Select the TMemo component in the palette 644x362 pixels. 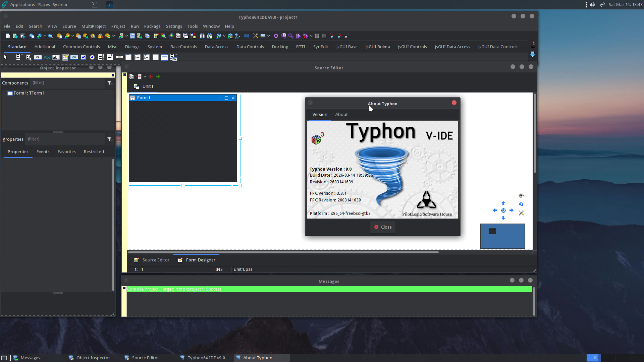click(65, 57)
